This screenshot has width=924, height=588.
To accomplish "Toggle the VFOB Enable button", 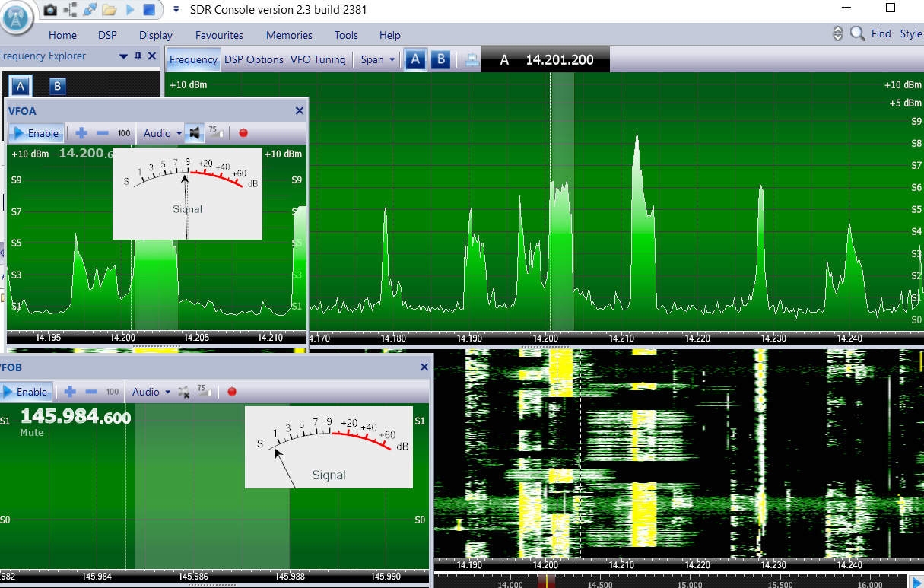I will tap(26, 392).
